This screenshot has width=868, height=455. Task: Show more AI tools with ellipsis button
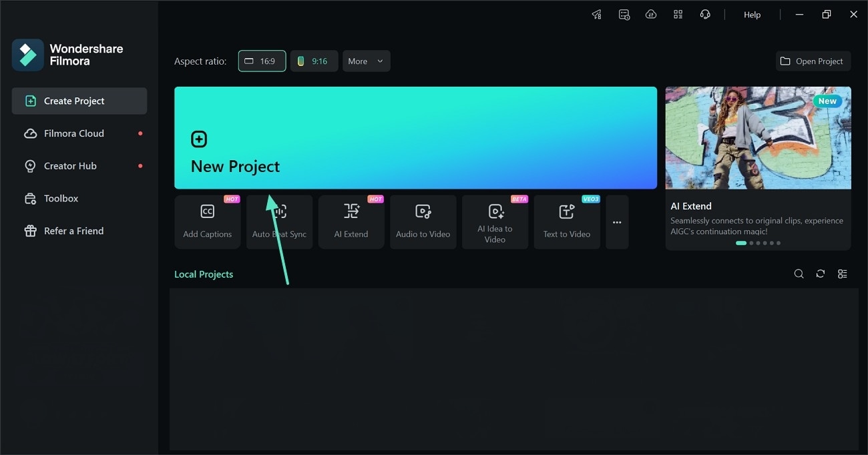point(616,221)
